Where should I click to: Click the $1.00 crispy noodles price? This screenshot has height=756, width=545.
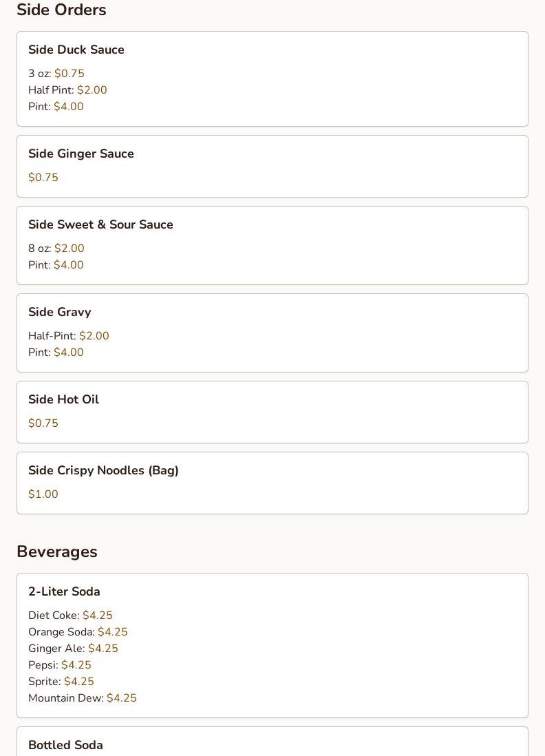pos(43,494)
